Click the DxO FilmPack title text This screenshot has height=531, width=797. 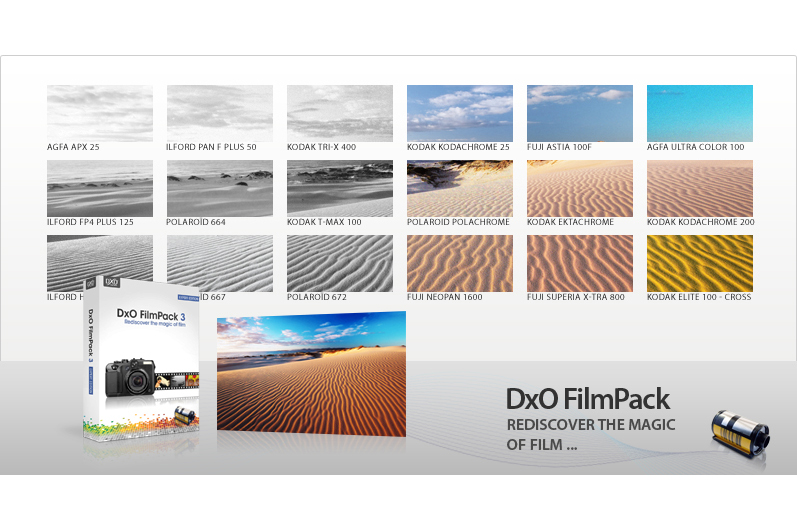(x=588, y=399)
